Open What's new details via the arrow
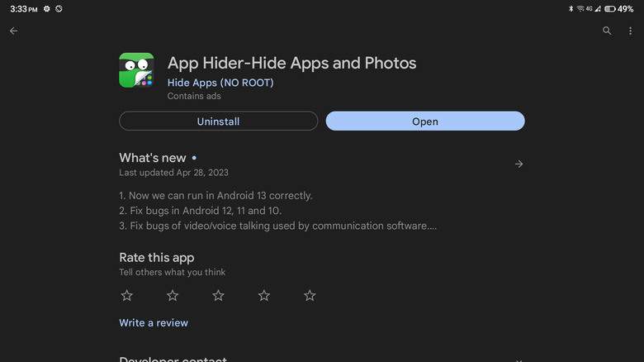644x362 pixels. coord(519,164)
